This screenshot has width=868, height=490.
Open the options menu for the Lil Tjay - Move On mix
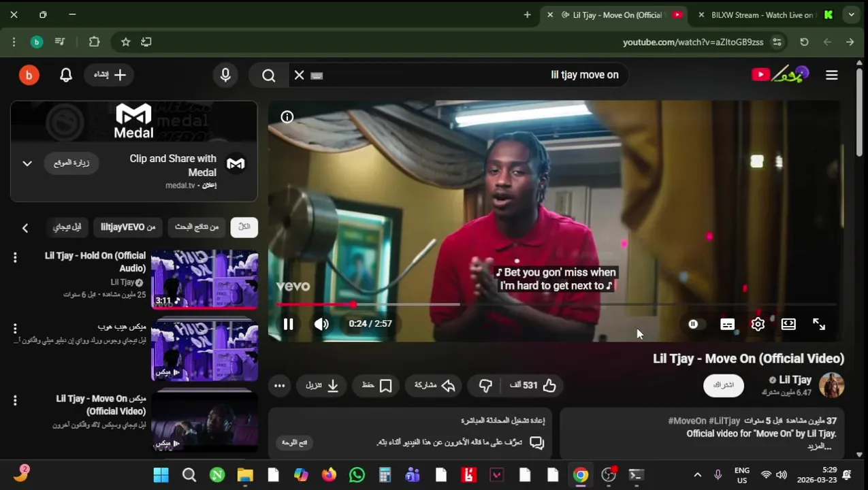point(15,401)
